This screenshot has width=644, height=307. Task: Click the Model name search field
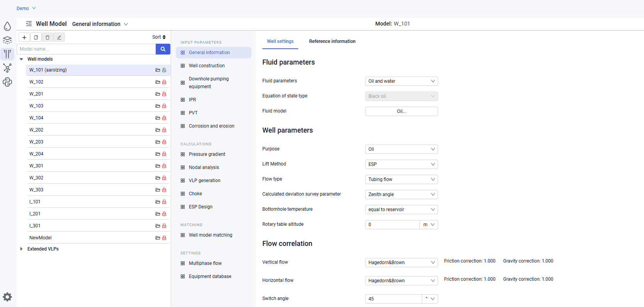click(86, 49)
